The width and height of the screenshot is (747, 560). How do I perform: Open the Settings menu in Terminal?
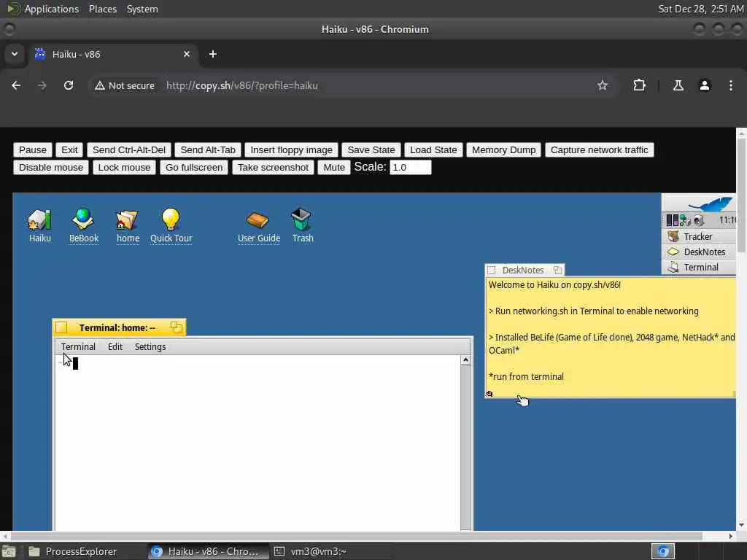150,346
